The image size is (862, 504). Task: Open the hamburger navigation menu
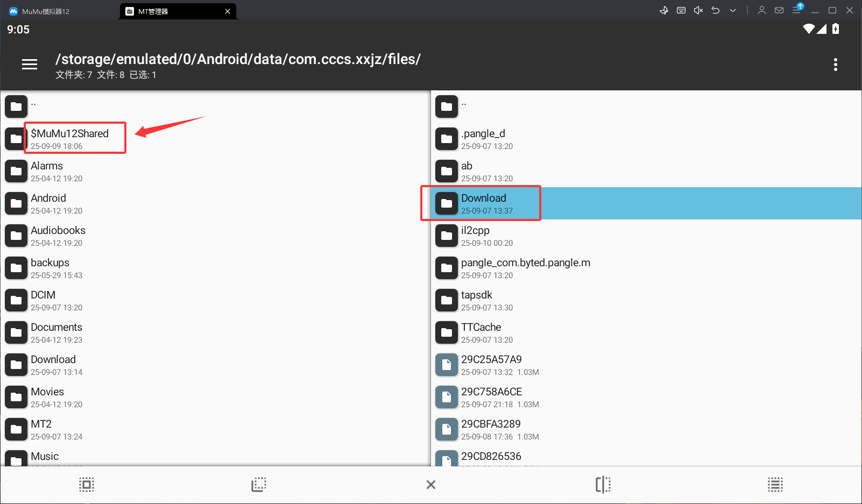[30, 65]
